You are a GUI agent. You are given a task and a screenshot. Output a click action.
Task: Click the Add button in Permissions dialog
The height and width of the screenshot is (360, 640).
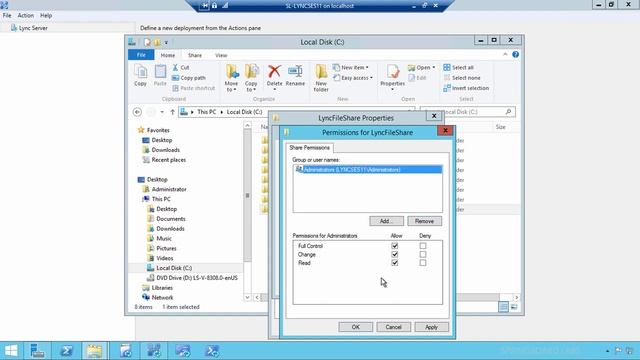coord(386,221)
